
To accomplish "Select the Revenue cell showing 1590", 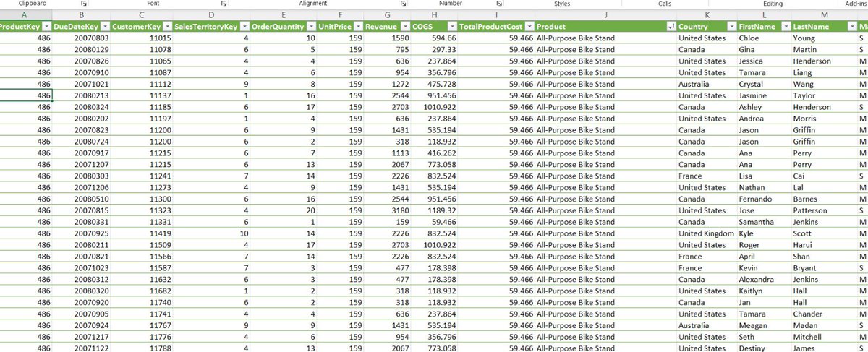I will click(387, 38).
